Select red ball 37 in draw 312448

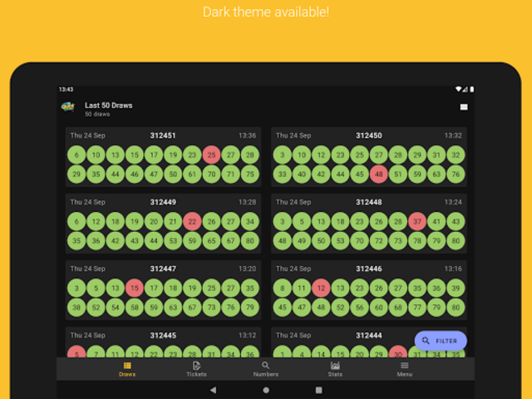click(417, 221)
